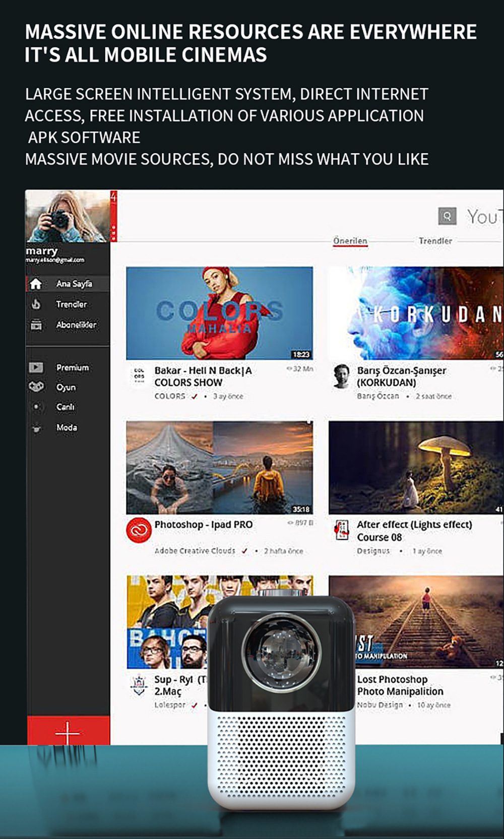Open the Moda sidebar icon
The width and height of the screenshot is (504, 839).
(36, 428)
